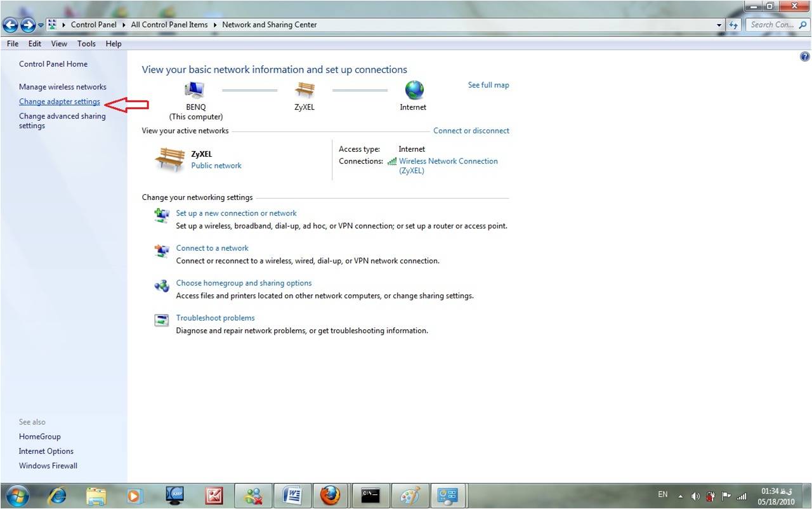Click See full map link

tap(488, 85)
